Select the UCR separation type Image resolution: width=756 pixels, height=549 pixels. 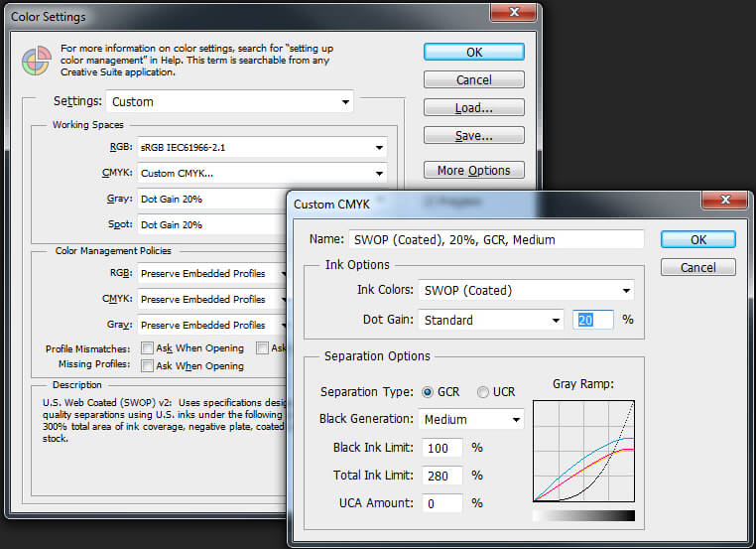[x=483, y=392]
